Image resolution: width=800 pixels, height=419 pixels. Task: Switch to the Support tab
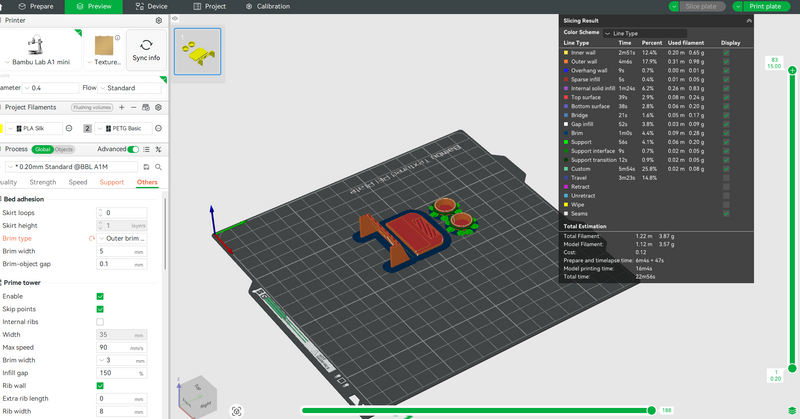pos(112,182)
